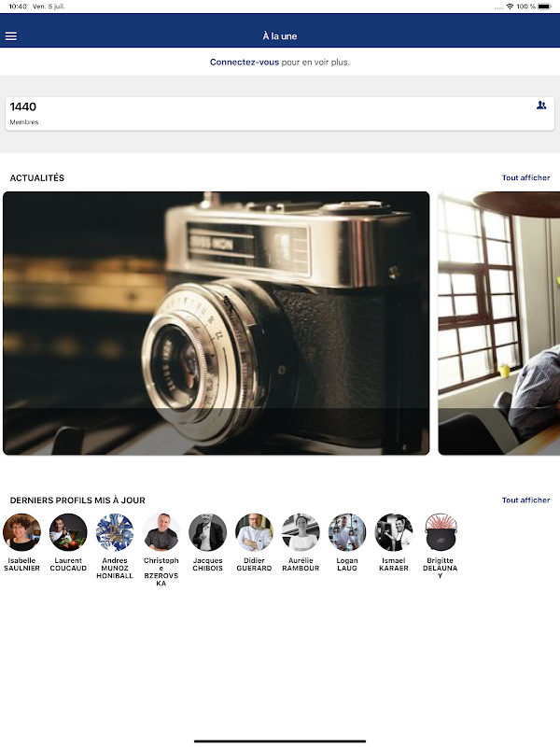Click the Connectez-vous login link

click(245, 62)
